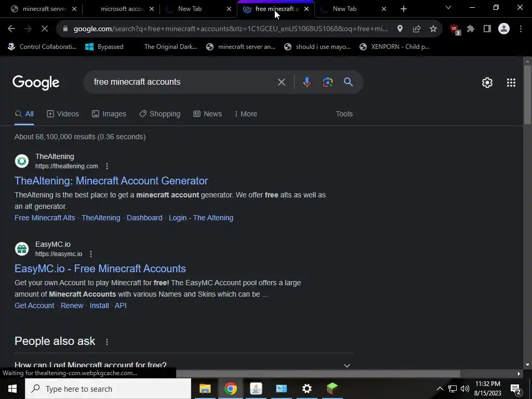Image resolution: width=532 pixels, height=399 pixels.
Task: Open Windows notification center
Action: click(516, 389)
